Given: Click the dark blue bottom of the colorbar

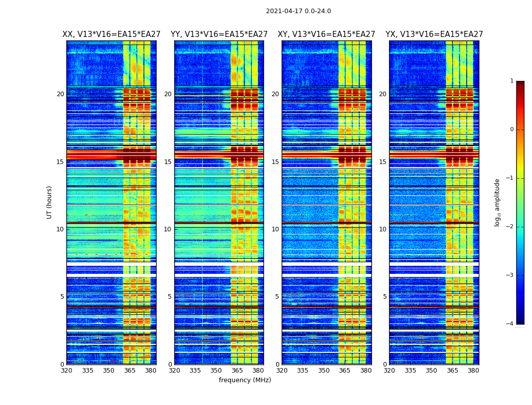Looking at the screenshot, I should pyautogui.click(x=520, y=322).
